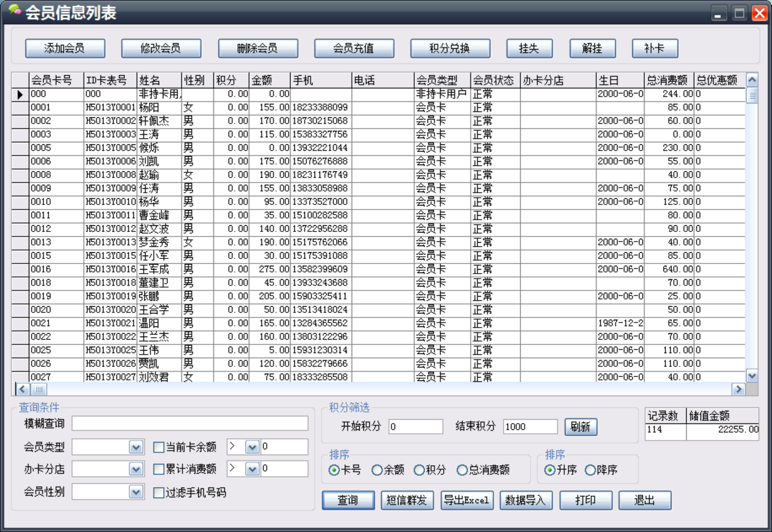Click the 结束积分 input field
Image resolution: width=772 pixels, height=532 pixels.
530,427
